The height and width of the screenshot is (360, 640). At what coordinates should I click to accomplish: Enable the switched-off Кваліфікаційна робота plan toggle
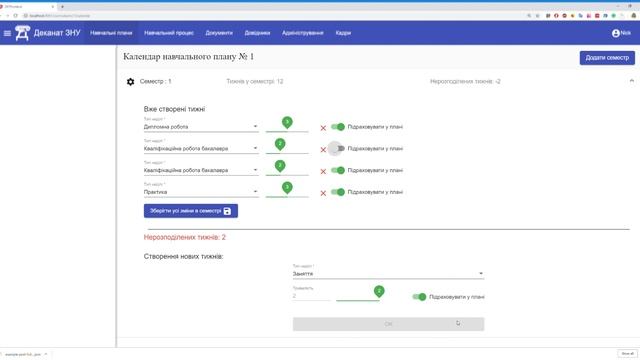(x=338, y=149)
